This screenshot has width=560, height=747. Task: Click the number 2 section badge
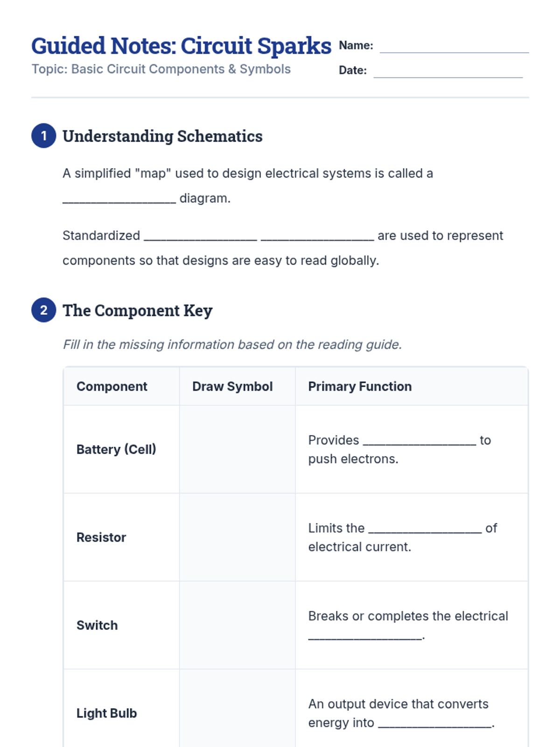[43, 310]
